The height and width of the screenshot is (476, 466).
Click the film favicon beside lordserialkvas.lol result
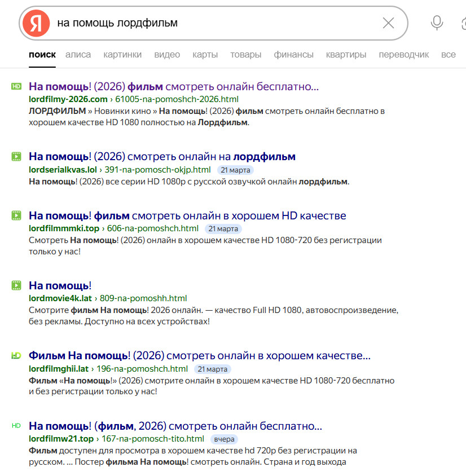[16, 157]
